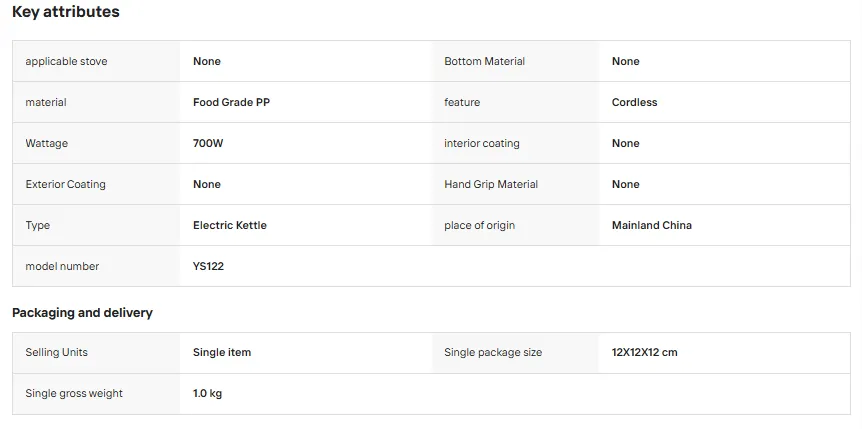Click the Mainland China origin value

pyautogui.click(x=651, y=225)
